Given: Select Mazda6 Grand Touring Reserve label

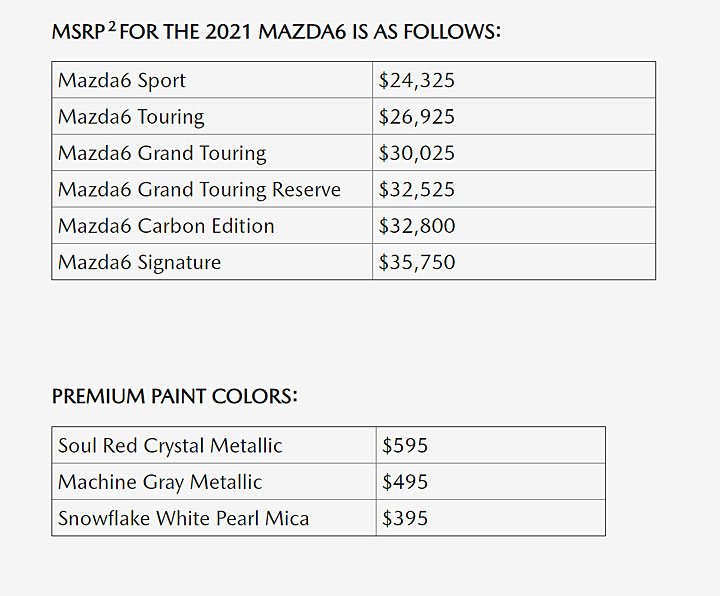Looking at the screenshot, I should (x=199, y=189).
